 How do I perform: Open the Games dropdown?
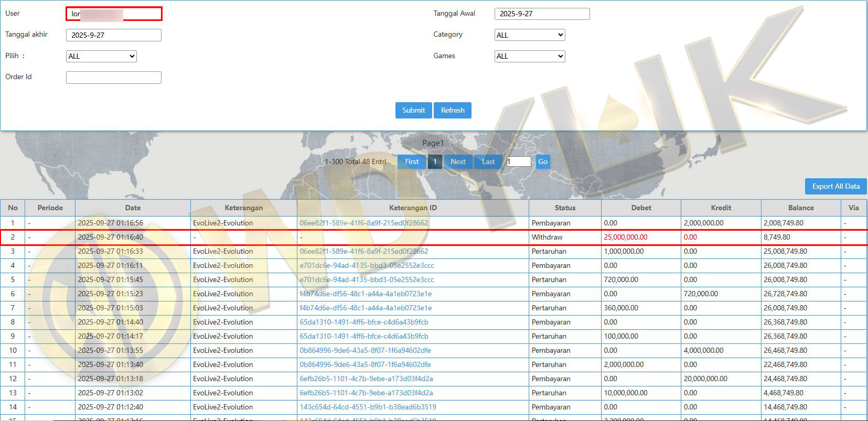[x=529, y=56]
